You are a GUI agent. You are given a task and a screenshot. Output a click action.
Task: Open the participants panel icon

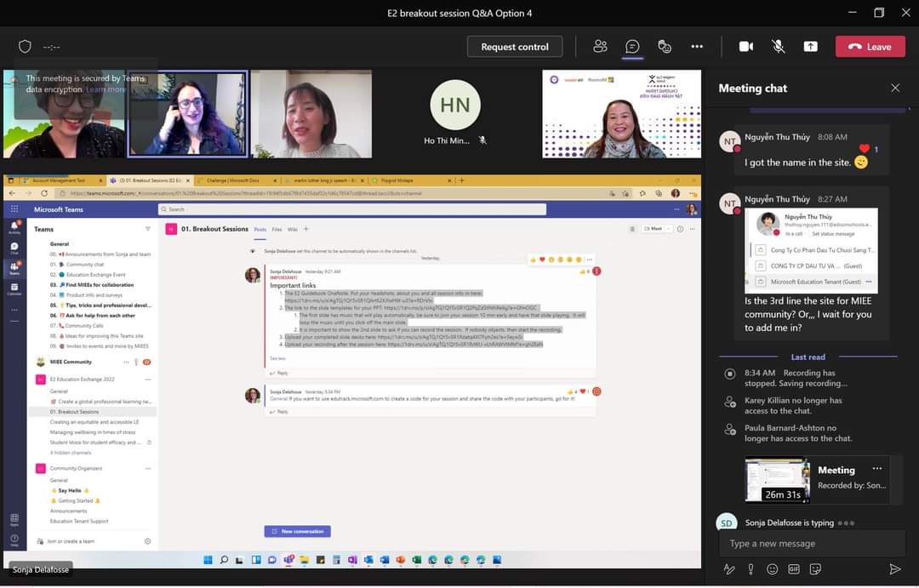600,46
